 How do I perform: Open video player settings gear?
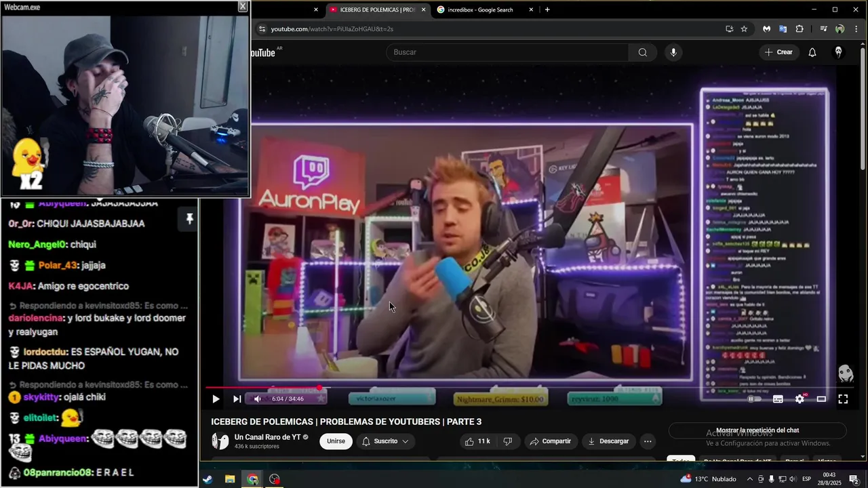[800, 399]
